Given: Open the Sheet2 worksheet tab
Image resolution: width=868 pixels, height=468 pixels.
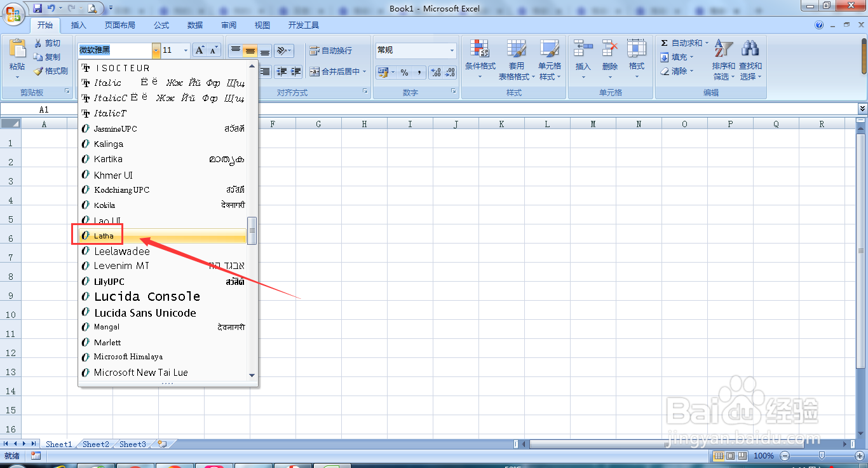Looking at the screenshot, I should [x=96, y=444].
